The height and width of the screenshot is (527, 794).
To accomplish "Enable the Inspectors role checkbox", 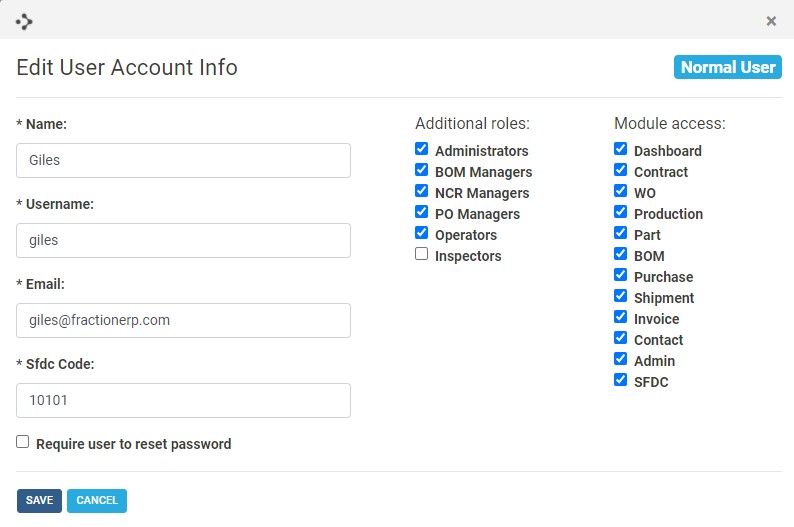I will 422,255.
